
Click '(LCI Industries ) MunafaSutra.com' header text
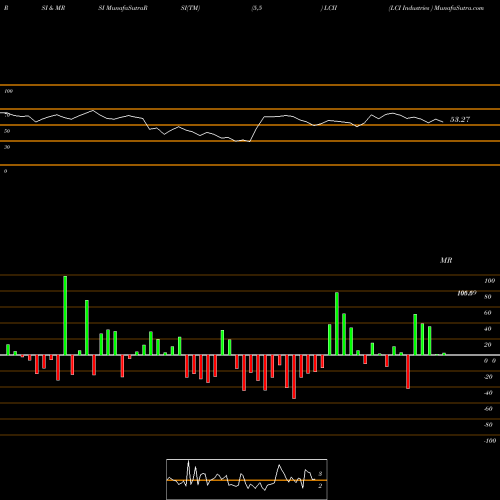point(436,8)
